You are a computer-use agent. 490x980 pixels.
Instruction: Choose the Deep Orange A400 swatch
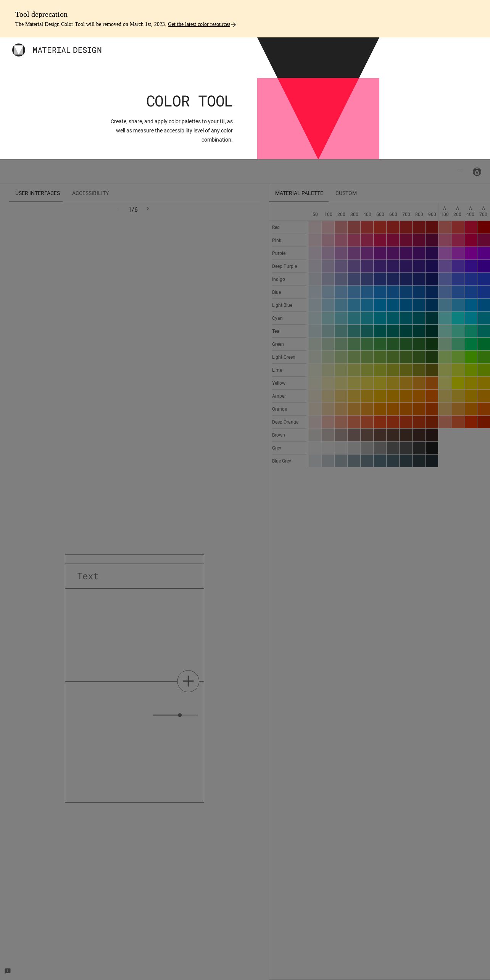point(471,422)
